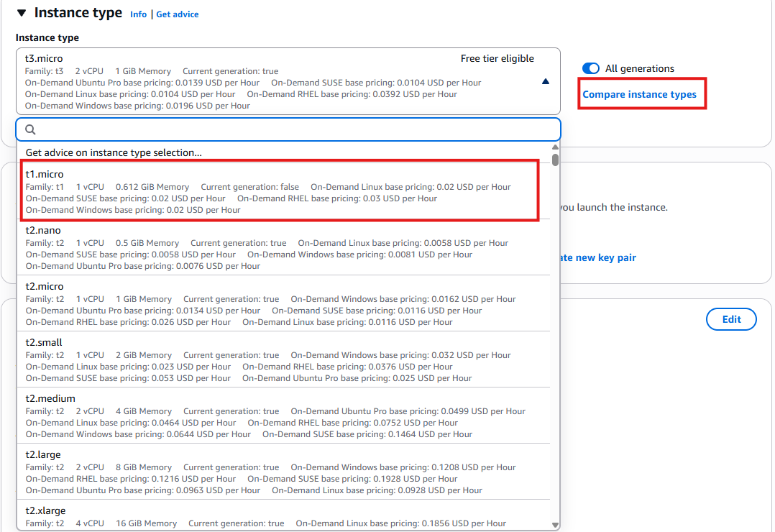
Task: Toggle the All generations switch
Action: tap(591, 68)
